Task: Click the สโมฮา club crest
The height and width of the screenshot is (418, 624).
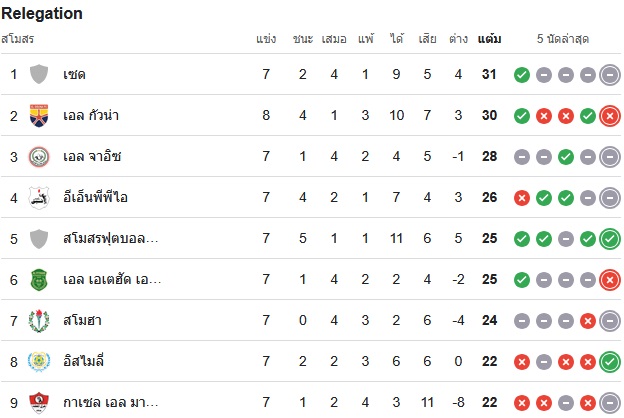Action: 39,320
